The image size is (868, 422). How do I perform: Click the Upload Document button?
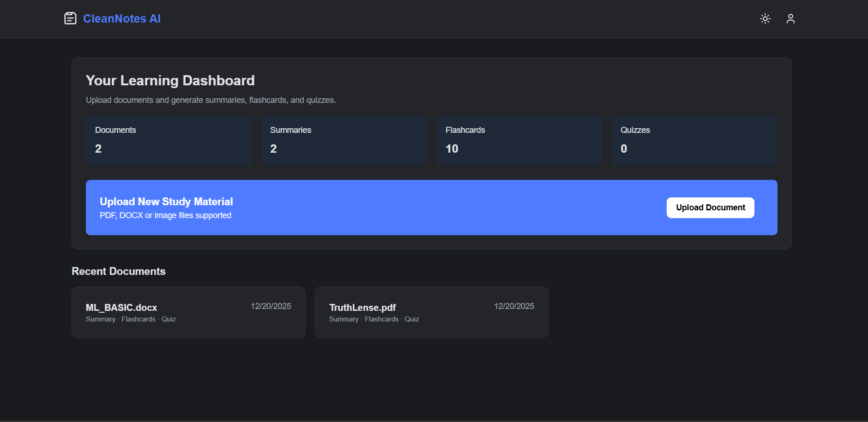click(x=710, y=208)
